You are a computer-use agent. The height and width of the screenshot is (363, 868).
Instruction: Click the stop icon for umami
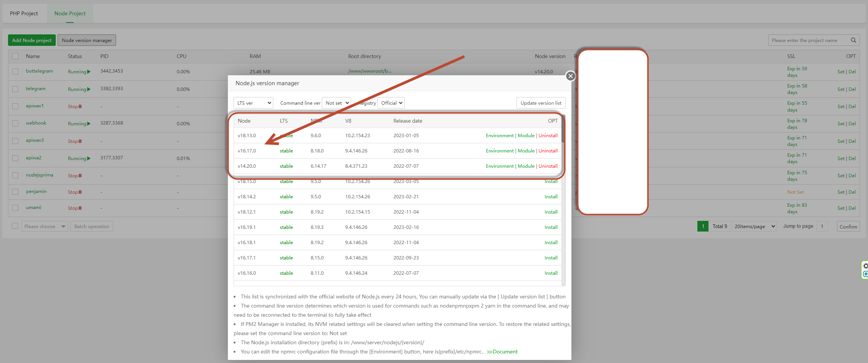(x=80, y=208)
